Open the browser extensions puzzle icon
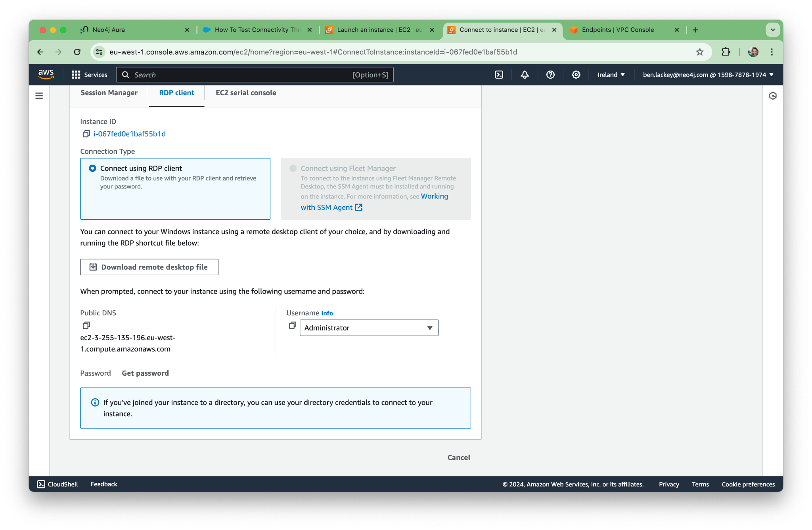 point(726,52)
